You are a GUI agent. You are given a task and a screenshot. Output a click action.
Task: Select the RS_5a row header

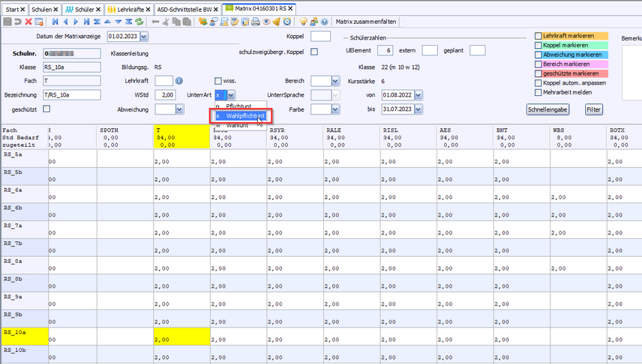[x=25, y=158]
